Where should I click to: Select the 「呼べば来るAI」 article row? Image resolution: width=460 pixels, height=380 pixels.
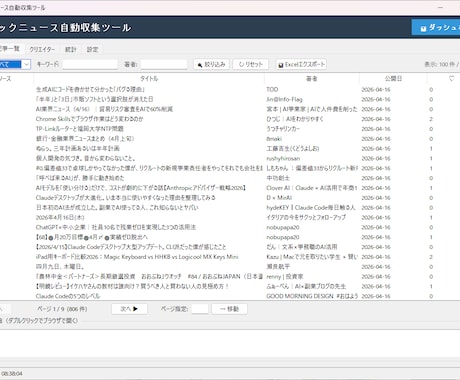pos(80,178)
